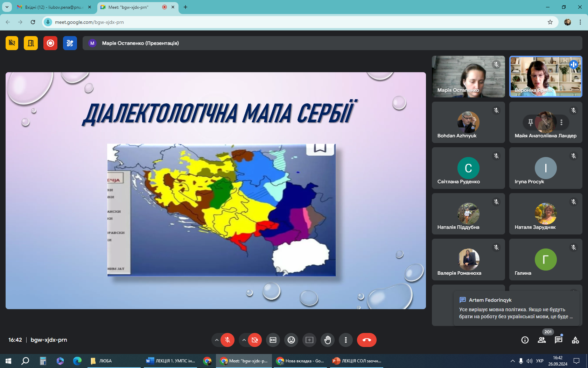Open a new browser tab

(x=185, y=7)
